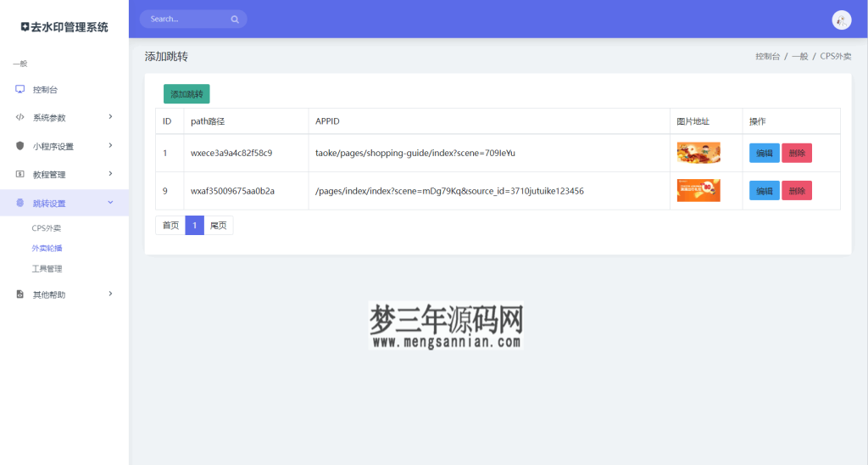
Task: Open the 系统参数 menu label
Action: pos(49,117)
